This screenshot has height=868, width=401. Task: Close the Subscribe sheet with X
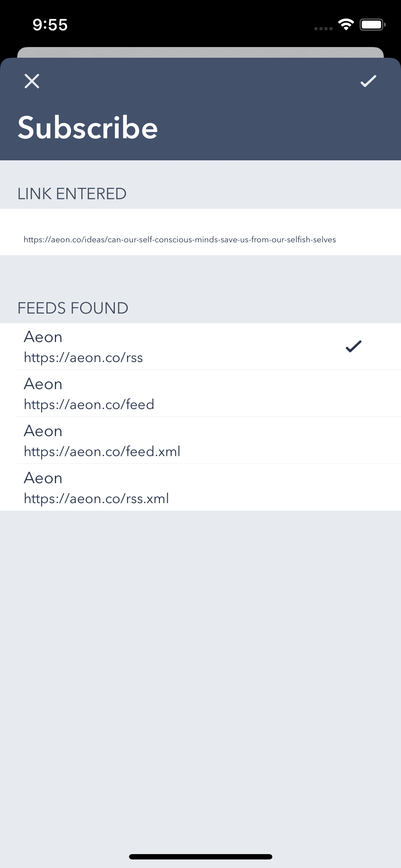click(32, 81)
